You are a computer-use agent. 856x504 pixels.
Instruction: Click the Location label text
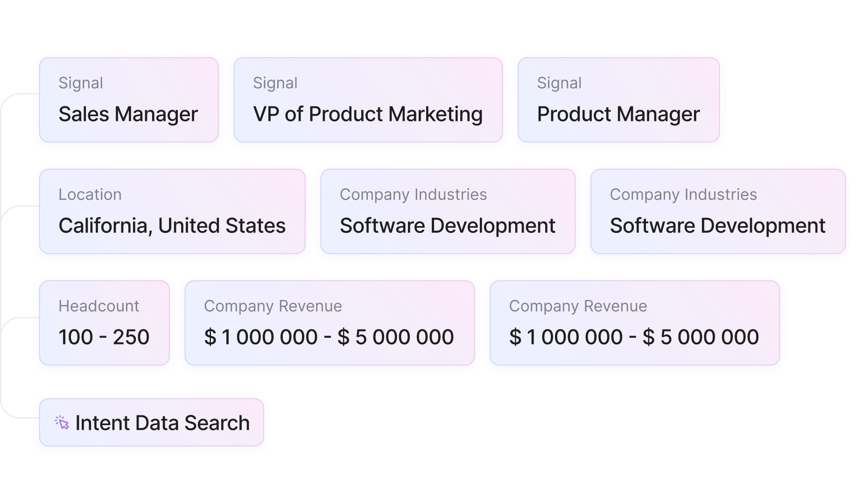point(90,195)
